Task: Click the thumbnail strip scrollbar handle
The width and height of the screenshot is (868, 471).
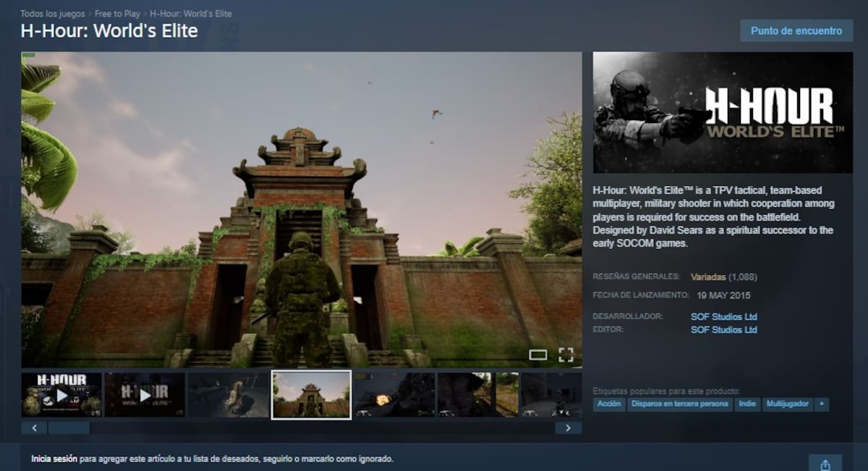Action: [x=69, y=428]
